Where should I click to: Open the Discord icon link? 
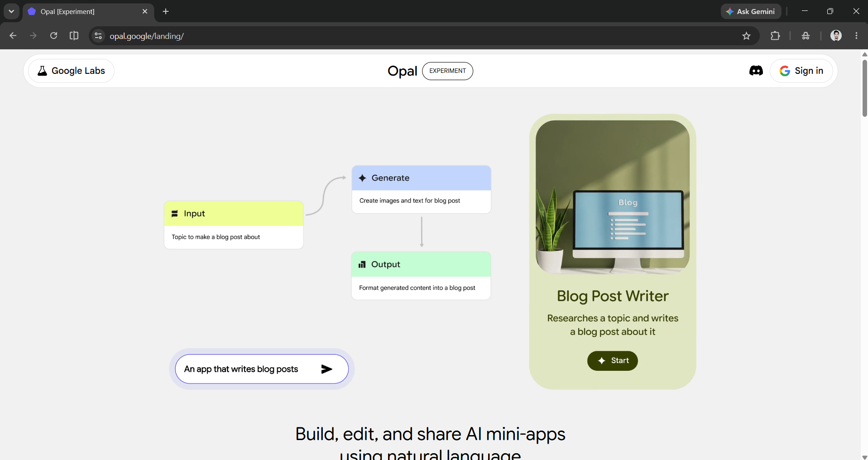point(756,71)
